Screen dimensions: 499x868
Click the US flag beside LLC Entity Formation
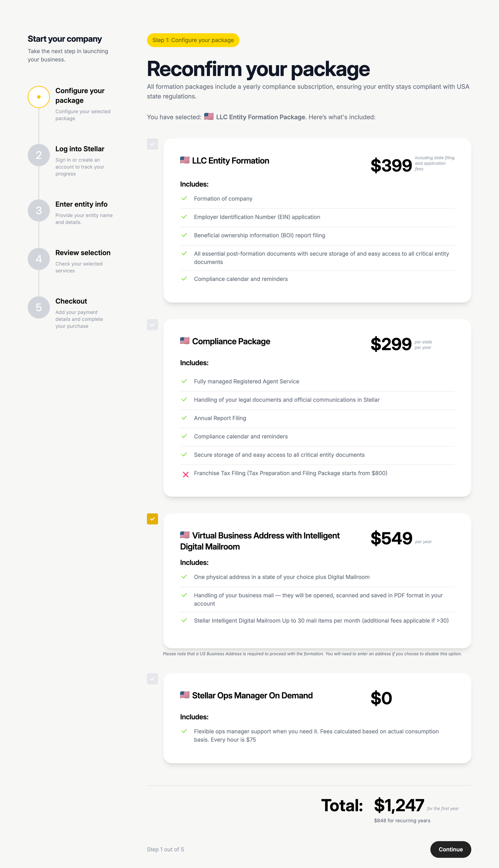(185, 160)
